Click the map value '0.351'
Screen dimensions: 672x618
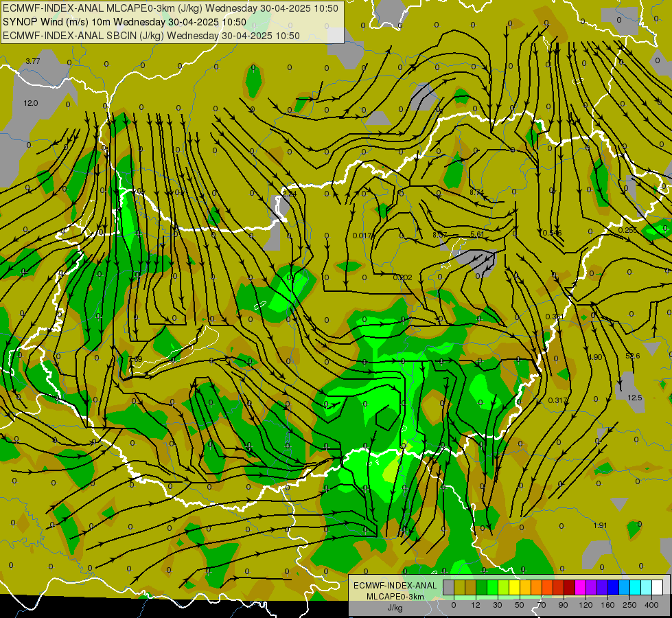click(x=555, y=317)
